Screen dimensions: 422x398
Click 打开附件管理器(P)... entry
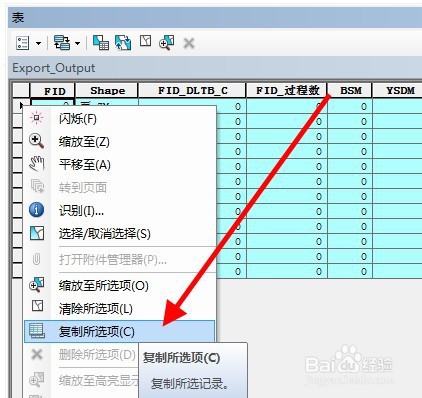pyautogui.click(x=120, y=260)
